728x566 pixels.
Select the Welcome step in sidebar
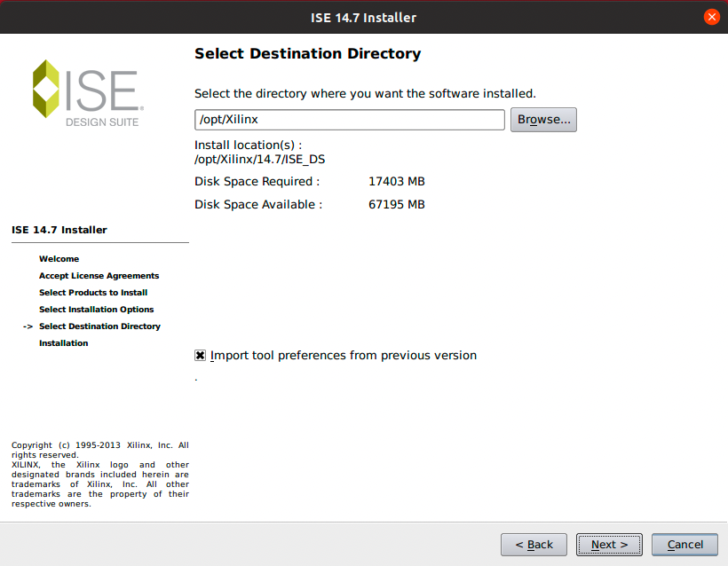pyautogui.click(x=59, y=259)
